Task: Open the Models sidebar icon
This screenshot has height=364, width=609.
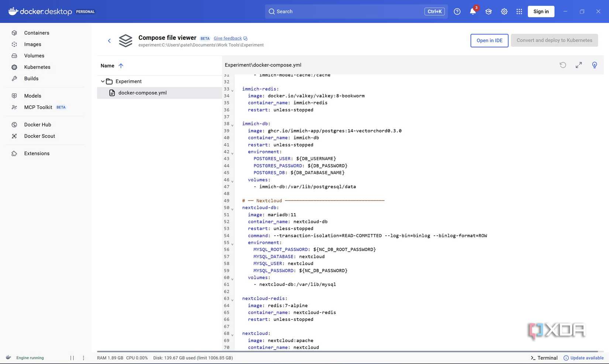Action: tap(14, 96)
